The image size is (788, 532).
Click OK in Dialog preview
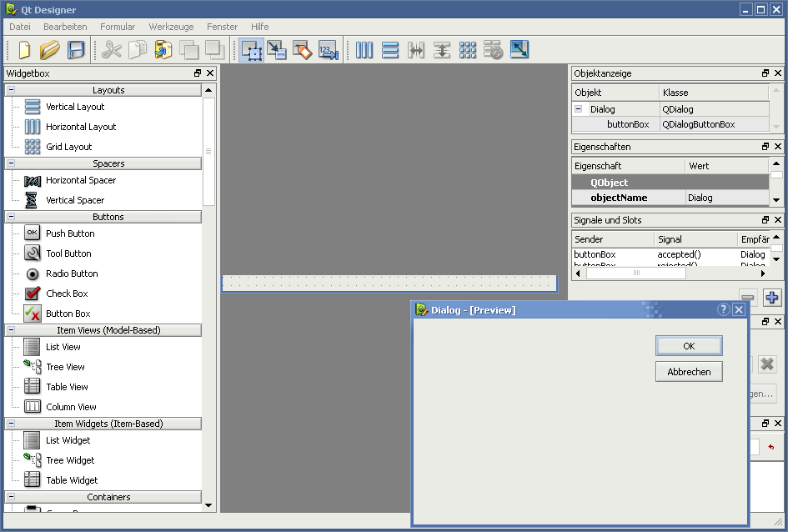point(689,345)
